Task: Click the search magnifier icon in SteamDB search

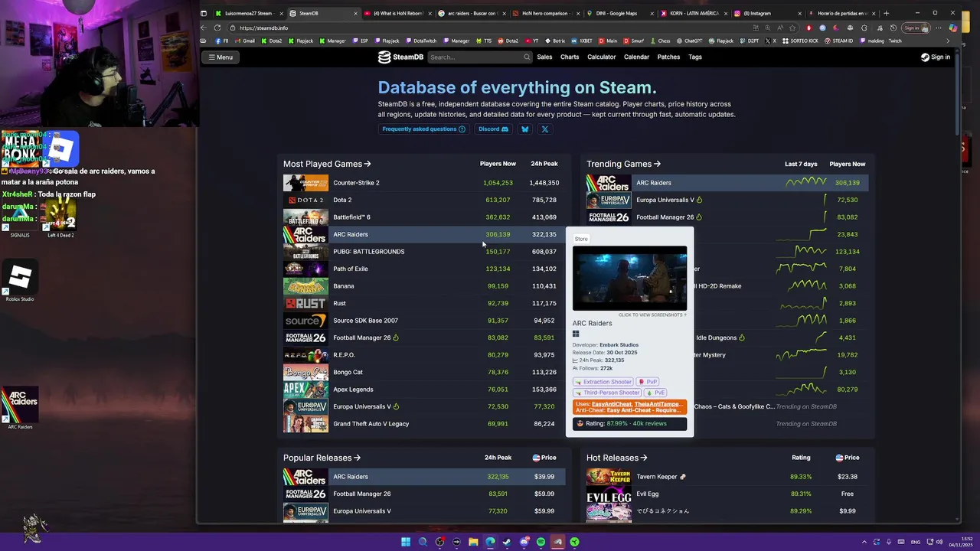Action: [x=527, y=57]
